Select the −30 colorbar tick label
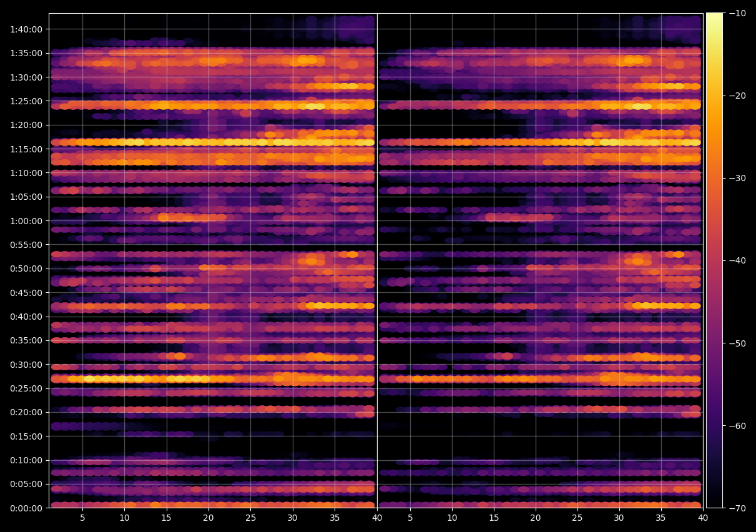 pyautogui.click(x=737, y=178)
